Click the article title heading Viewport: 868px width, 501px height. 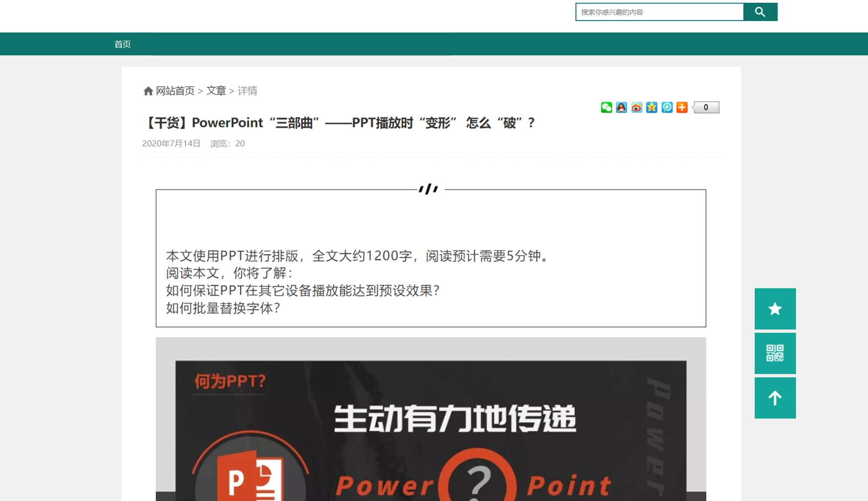point(339,123)
